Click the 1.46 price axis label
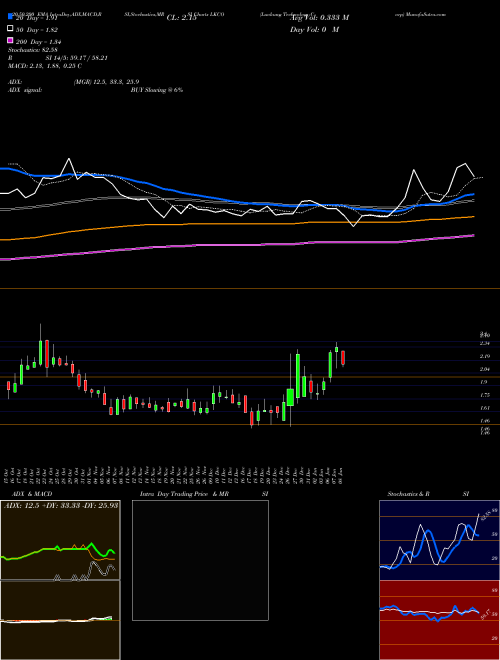Image resolution: width=500 pixels, height=660 pixels. [x=484, y=420]
